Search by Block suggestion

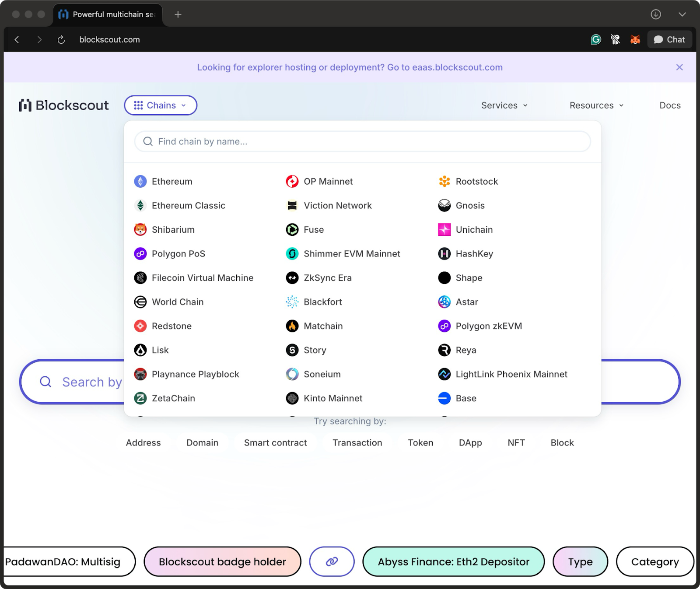562,443
